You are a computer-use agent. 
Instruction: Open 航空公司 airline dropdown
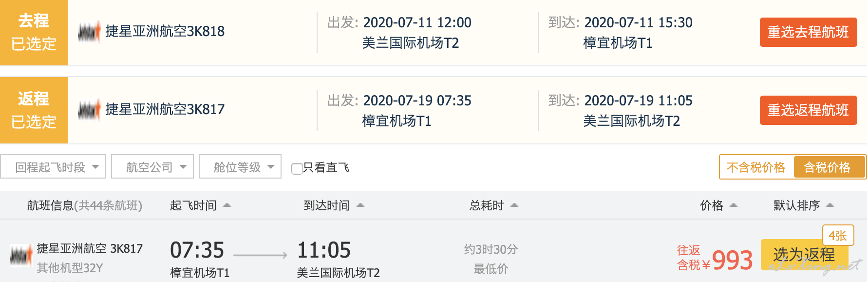[152, 167]
